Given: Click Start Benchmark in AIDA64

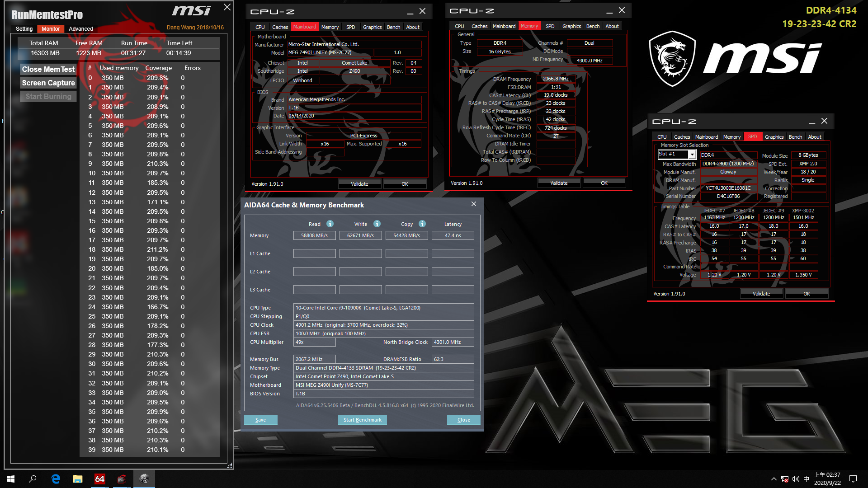Looking at the screenshot, I should coord(362,420).
